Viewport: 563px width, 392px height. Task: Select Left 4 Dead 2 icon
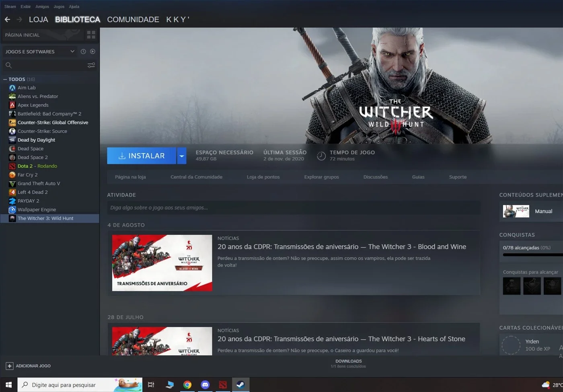point(12,192)
